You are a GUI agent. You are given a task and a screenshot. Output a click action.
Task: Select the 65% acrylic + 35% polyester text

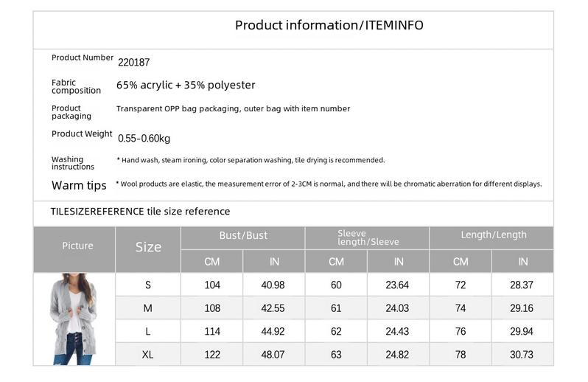(x=186, y=85)
